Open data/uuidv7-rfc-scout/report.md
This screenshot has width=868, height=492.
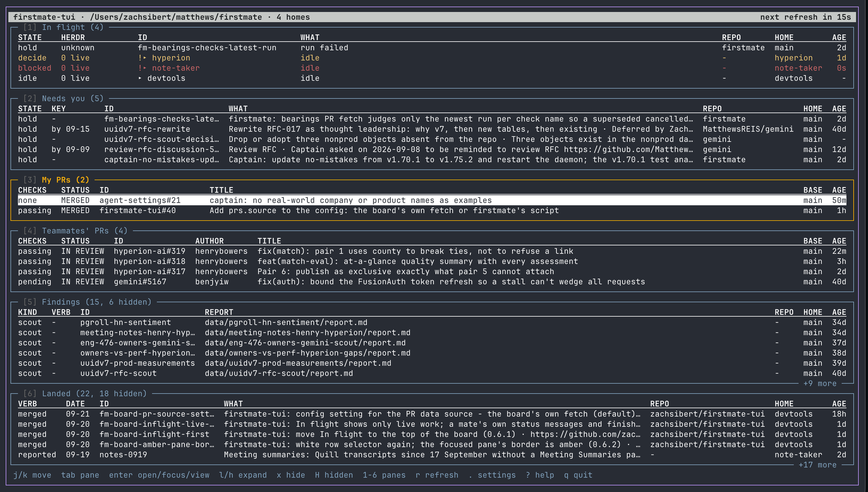pos(279,374)
